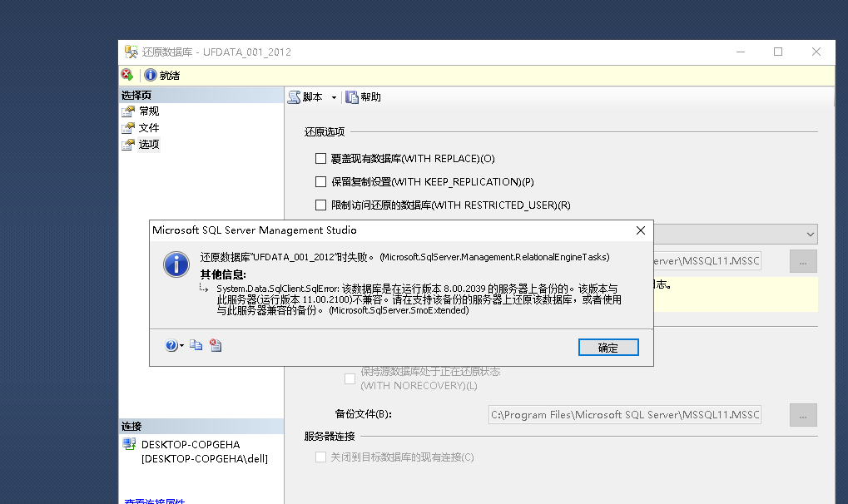Toggle 关闭到目标数据库的现有连接 checkbox
The width and height of the screenshot is (848, 504).
click(x=320, y=457)
